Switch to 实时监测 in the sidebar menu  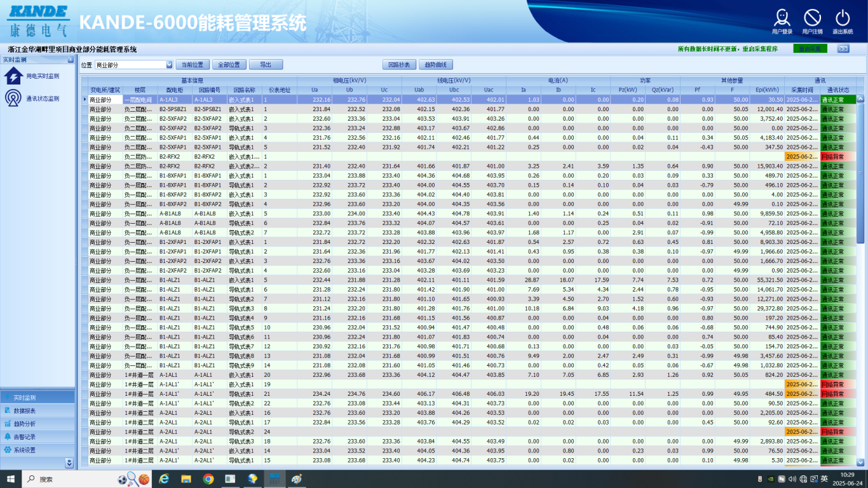point(38,397)
